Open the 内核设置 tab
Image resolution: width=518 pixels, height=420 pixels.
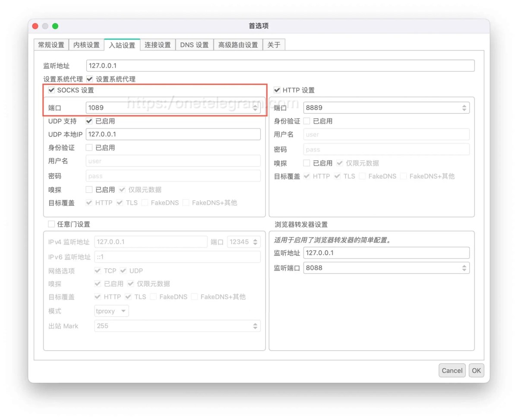tap(86, 45)
